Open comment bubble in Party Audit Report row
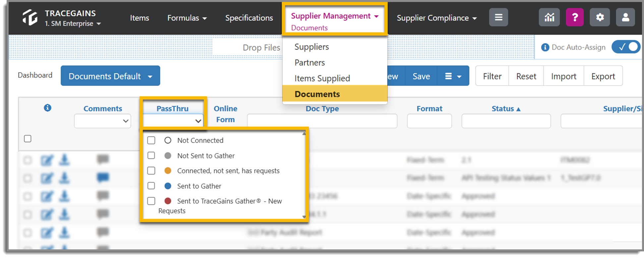Image resolution: width=644 pixels, height=258 pixels. pyautogui.click(x=103, y=232)
